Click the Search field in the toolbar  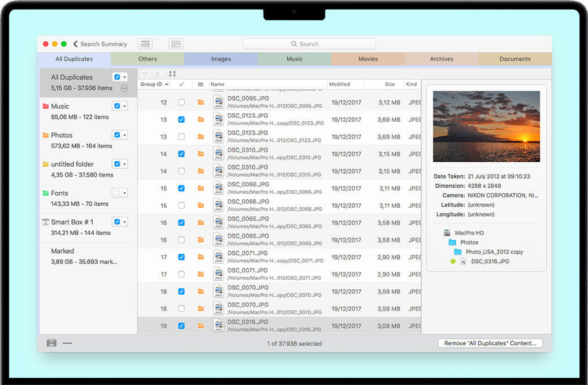coord(309,44)
